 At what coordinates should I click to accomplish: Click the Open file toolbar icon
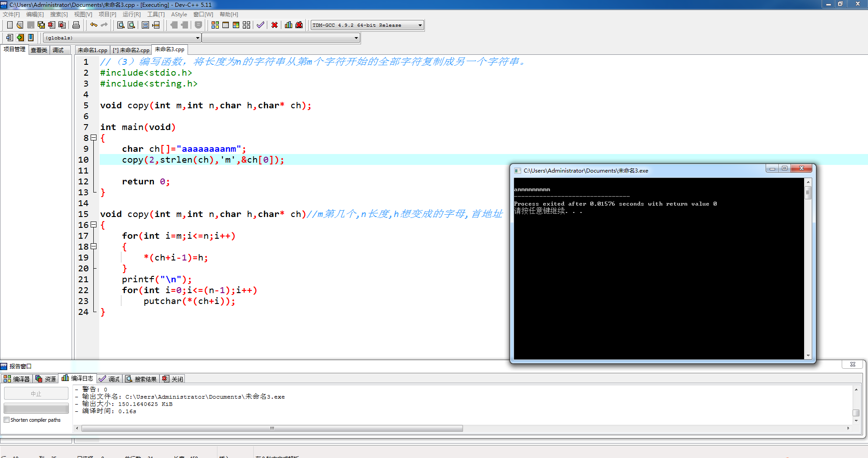point(20,25)
